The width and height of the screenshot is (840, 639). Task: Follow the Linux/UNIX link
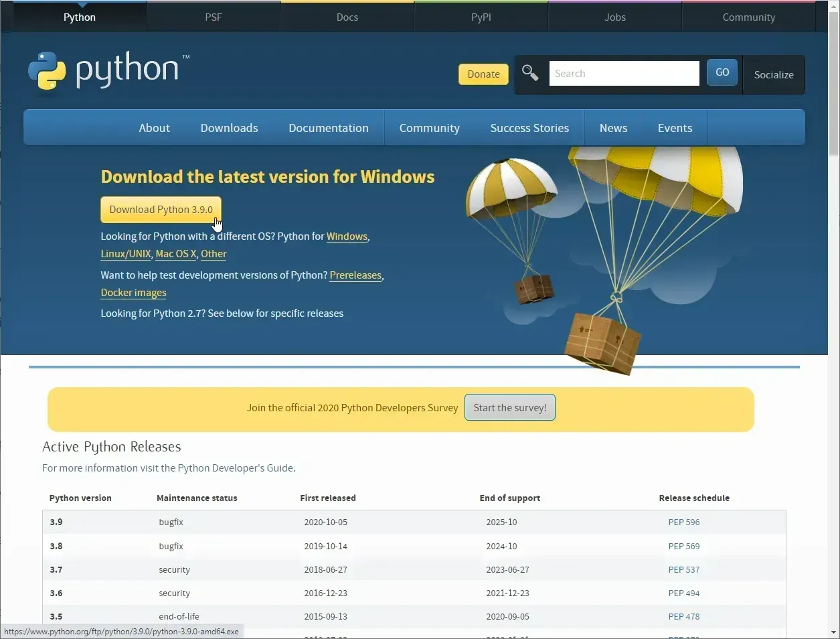tap(126, 254)
